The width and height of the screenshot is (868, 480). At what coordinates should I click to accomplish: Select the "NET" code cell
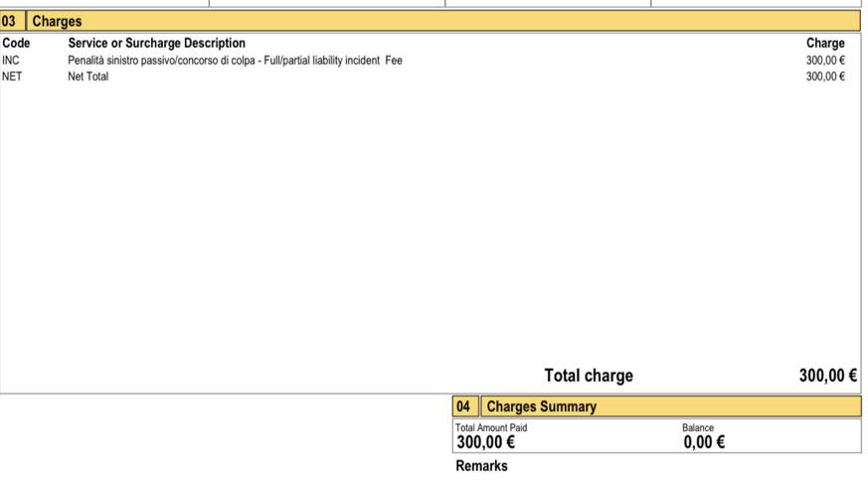12,77
